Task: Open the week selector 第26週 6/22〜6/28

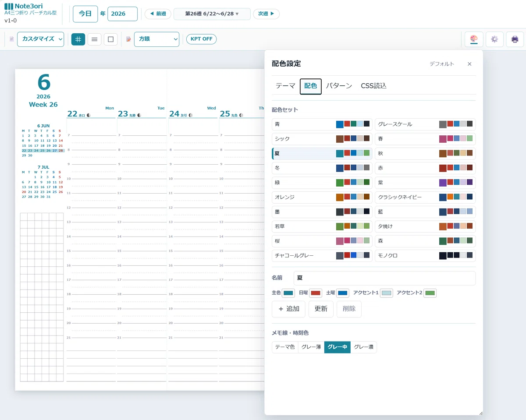Action: click(212, 14)
